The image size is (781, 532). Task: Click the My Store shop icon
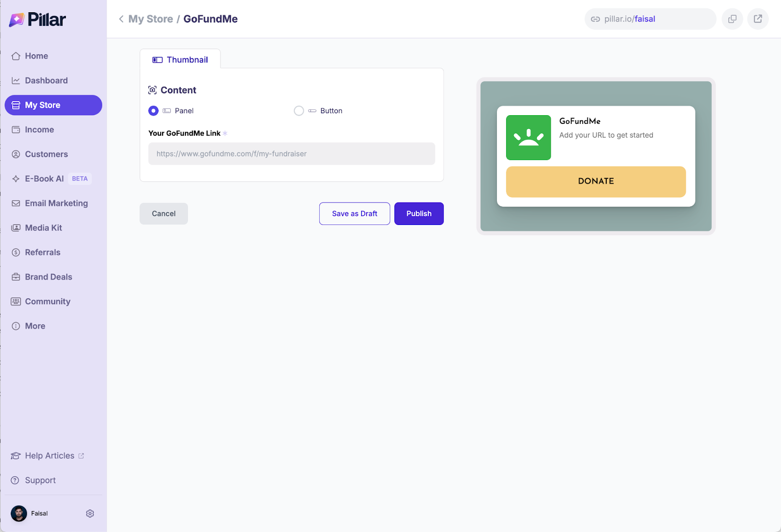[16, 105]
